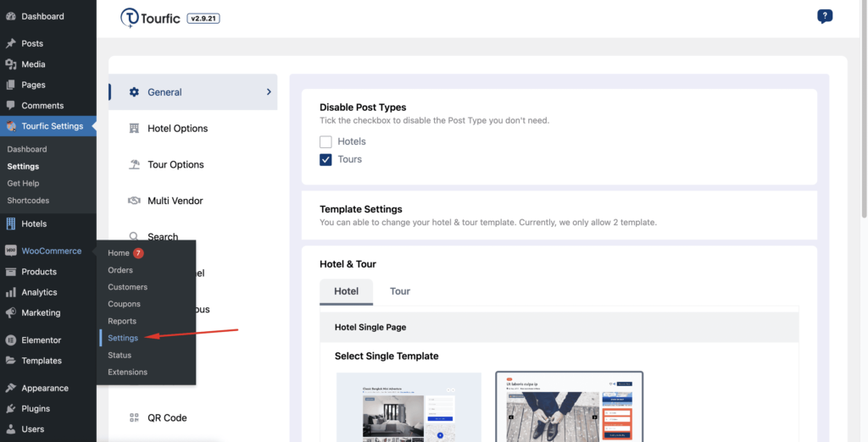Click the Plugins plug icon

(10, 408)
